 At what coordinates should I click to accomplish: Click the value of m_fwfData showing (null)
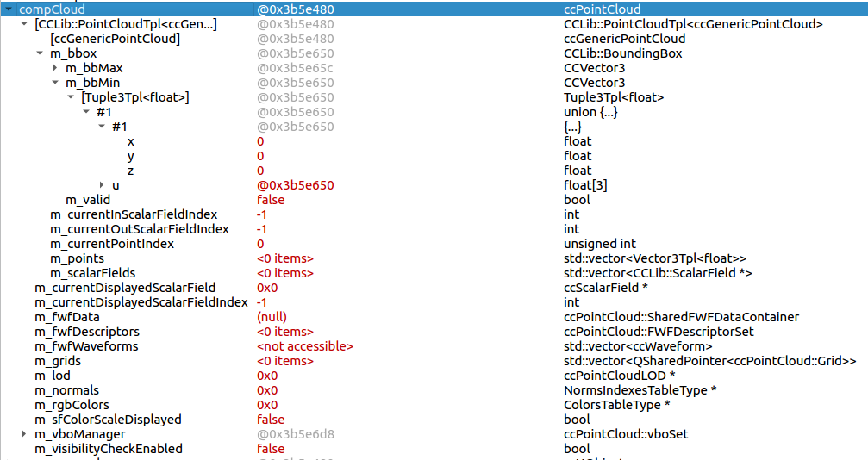(272, 317)
